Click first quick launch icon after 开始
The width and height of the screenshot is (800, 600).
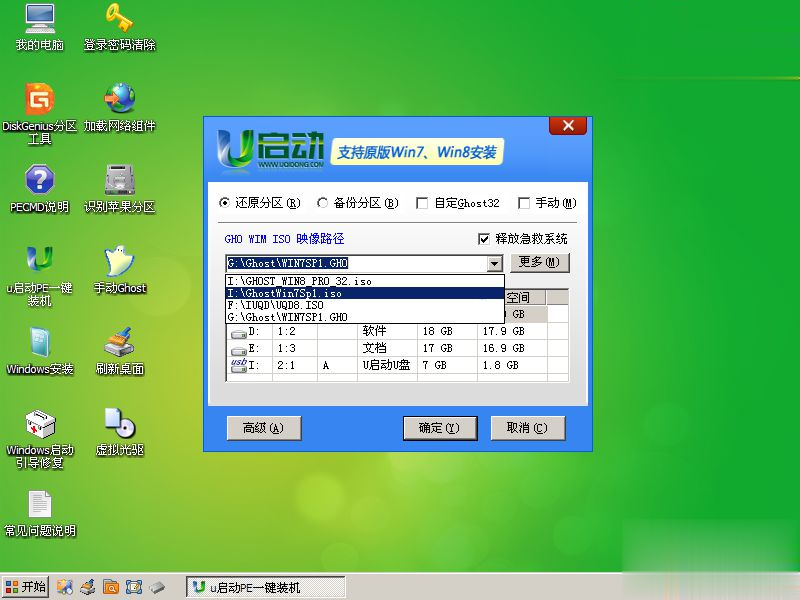pos(64,587)
